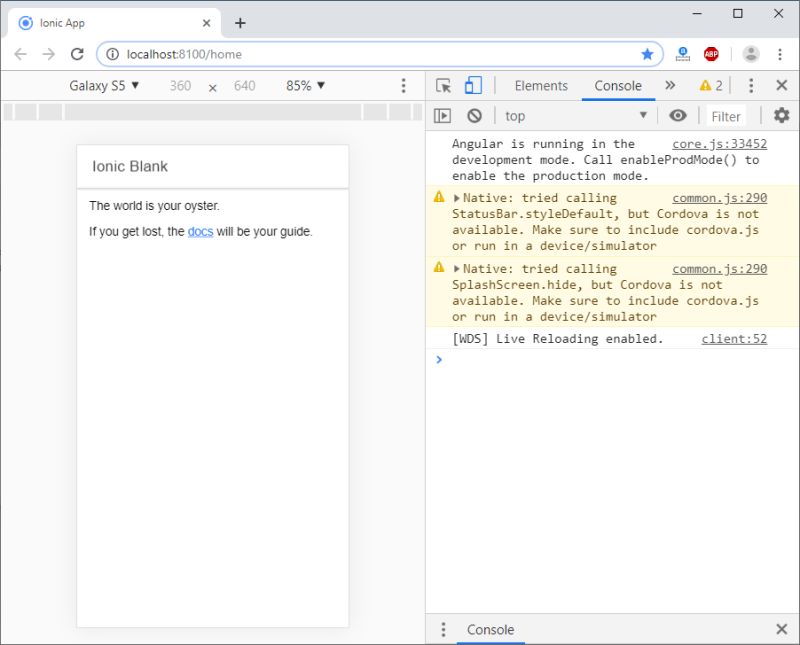Click the Angular development mode message
Screen dimensions: 800x645
(606, 160)
